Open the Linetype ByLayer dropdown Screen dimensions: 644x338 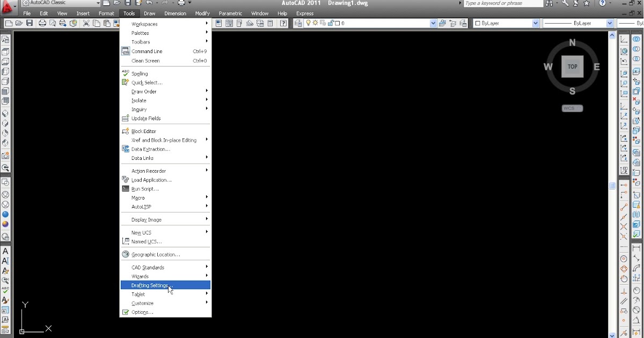(611, 23)
